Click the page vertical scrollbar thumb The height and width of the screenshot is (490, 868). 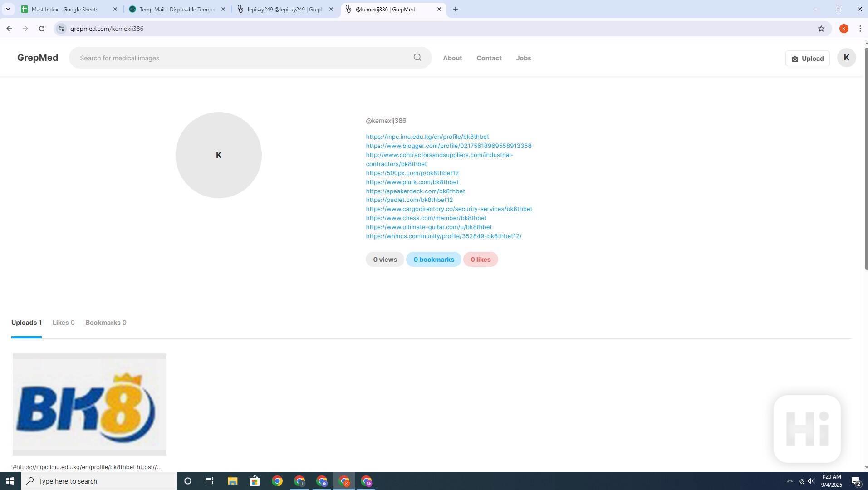pyautogui.click(x=865, y=158)
